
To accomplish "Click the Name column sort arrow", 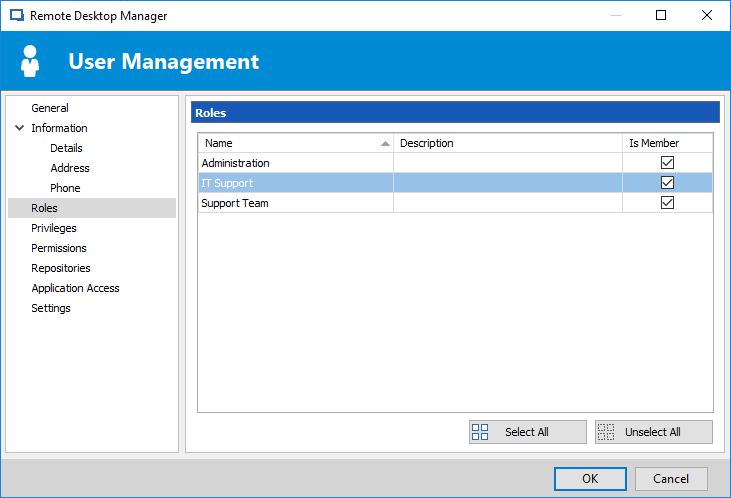I will (385, 144).
